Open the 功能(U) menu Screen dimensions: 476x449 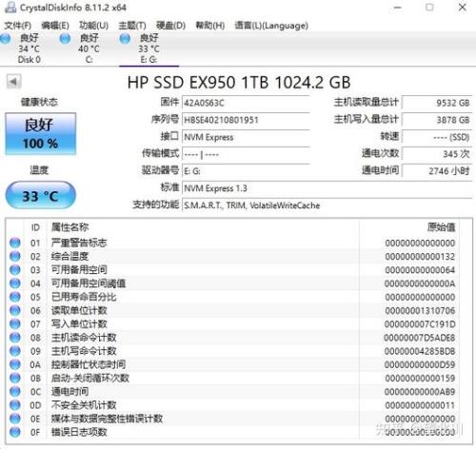coord(93,26)
